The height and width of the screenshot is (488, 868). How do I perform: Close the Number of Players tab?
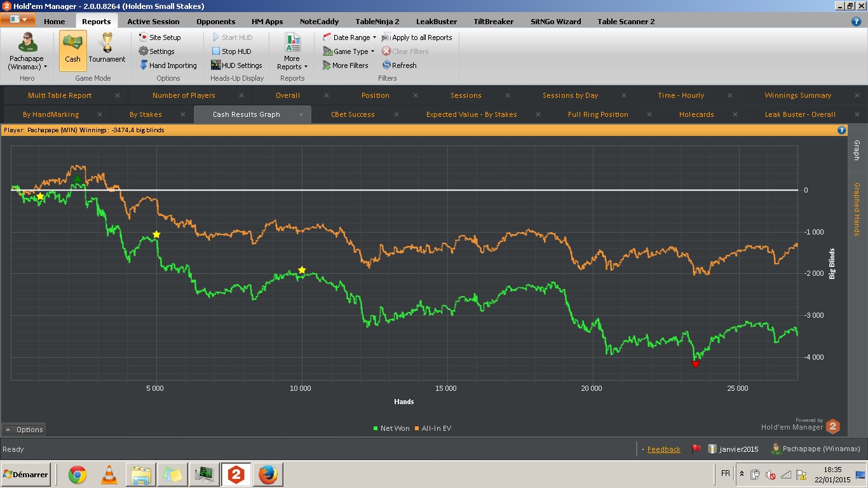click(242, 95)
